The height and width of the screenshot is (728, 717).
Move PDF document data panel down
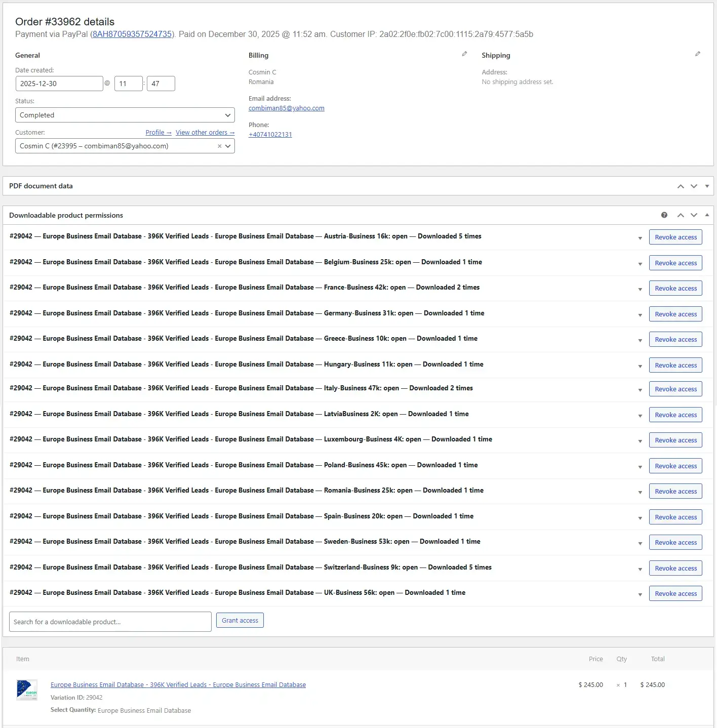point(694,186)
